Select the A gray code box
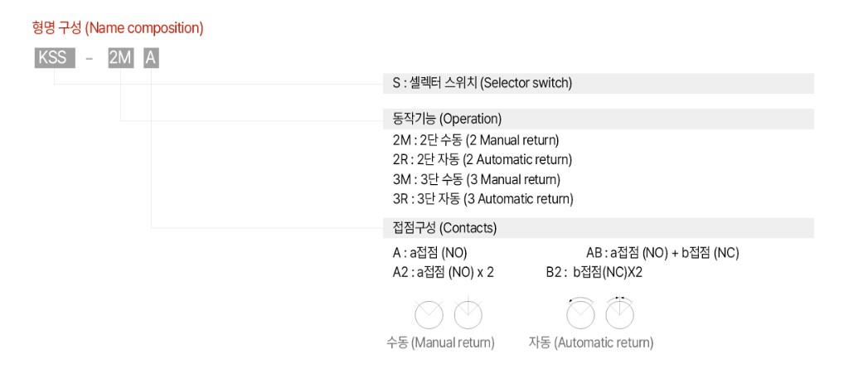868x379 pixels. click(151, 58)
